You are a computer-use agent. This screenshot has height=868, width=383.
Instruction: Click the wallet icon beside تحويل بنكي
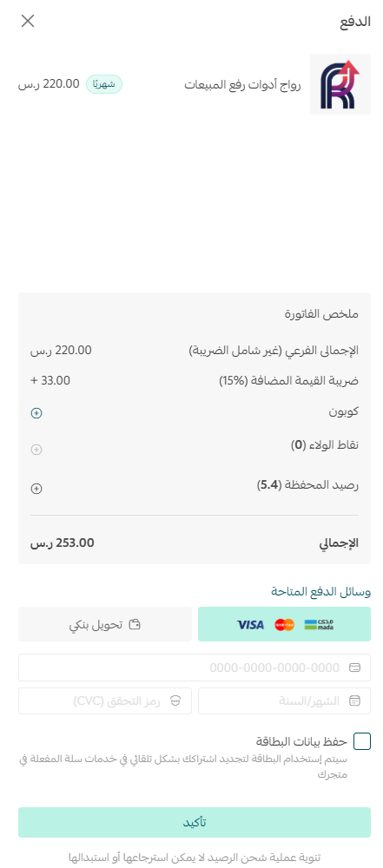[x=135, y=625]
